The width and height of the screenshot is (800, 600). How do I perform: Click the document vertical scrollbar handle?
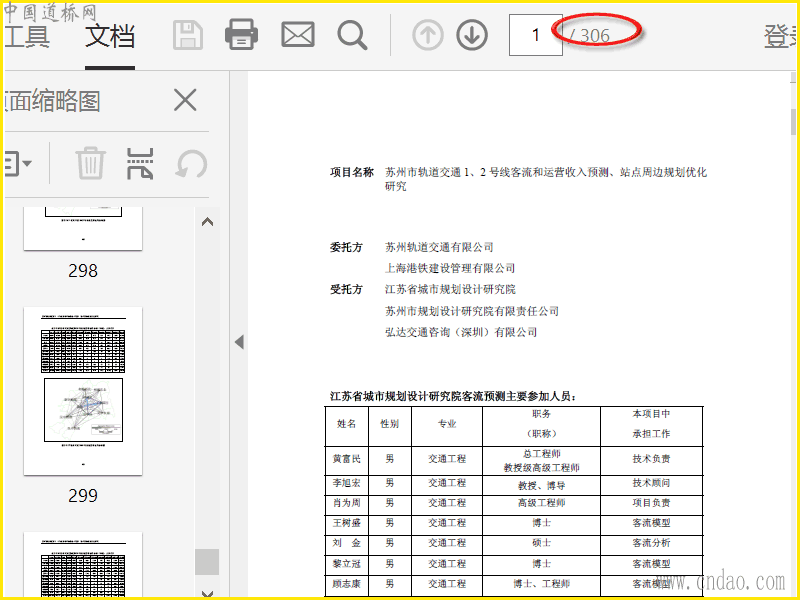(x=793, y=121)
